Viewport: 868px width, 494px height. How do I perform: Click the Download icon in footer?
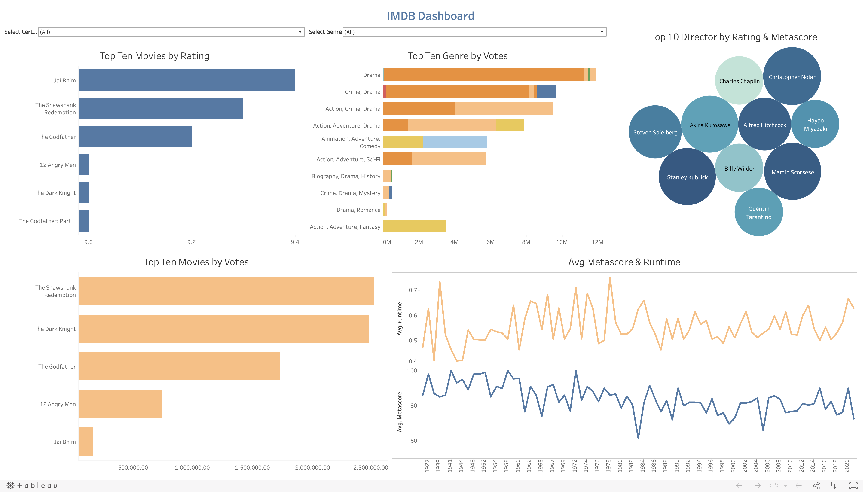pyautogui.click(x=835, y=485)
